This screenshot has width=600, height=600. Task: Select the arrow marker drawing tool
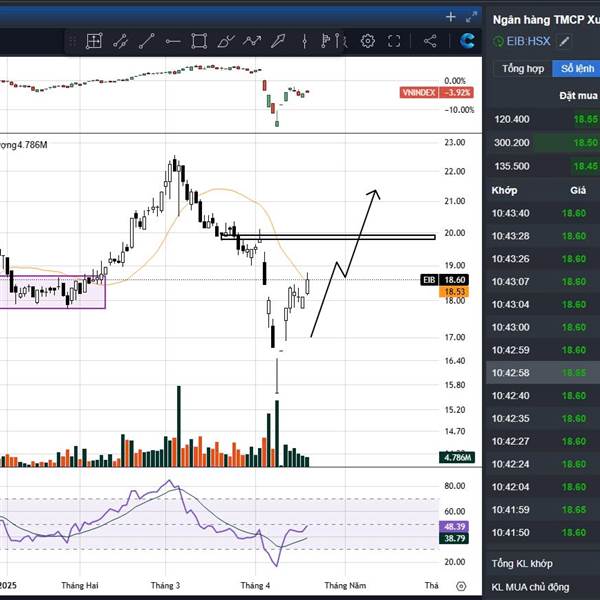(278, 41)
